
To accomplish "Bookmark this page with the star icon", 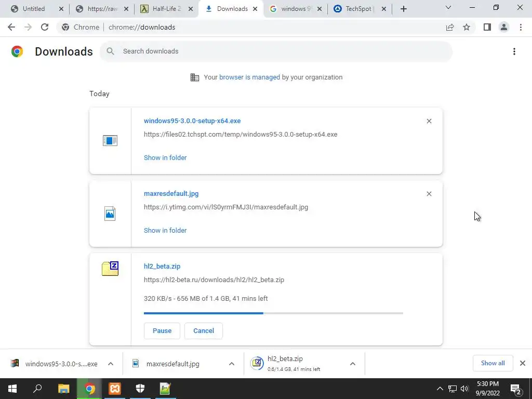I will (x=467, y=27).
